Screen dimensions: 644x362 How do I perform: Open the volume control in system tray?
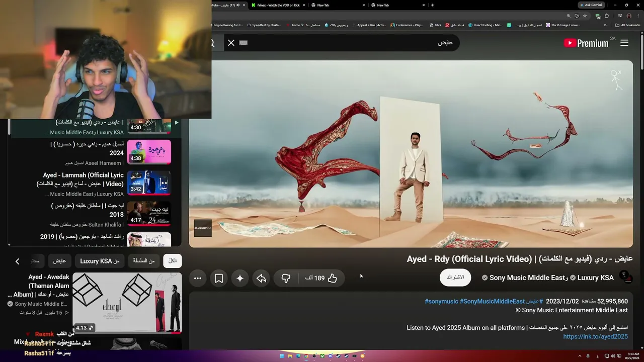coord(612,356)
